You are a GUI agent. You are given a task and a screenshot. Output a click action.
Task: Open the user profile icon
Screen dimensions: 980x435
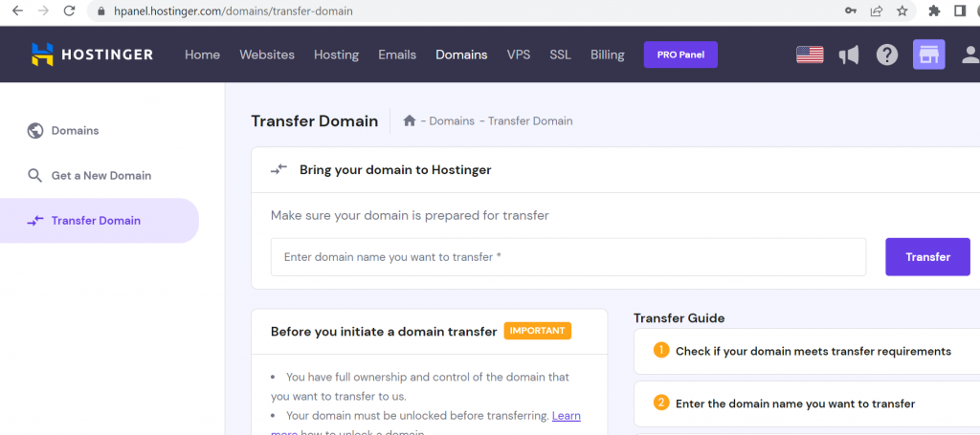pyautogui.click(x=970, y=54)
